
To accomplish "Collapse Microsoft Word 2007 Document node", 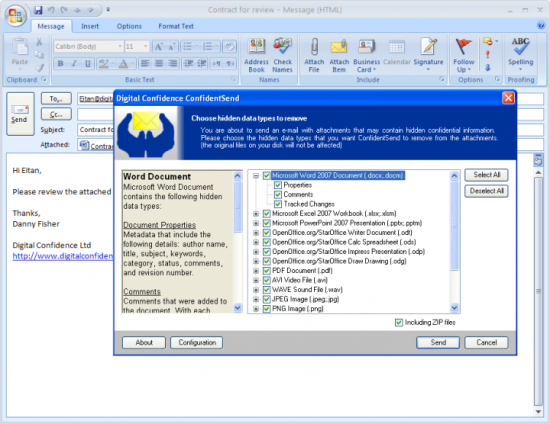I will point(256,175).
